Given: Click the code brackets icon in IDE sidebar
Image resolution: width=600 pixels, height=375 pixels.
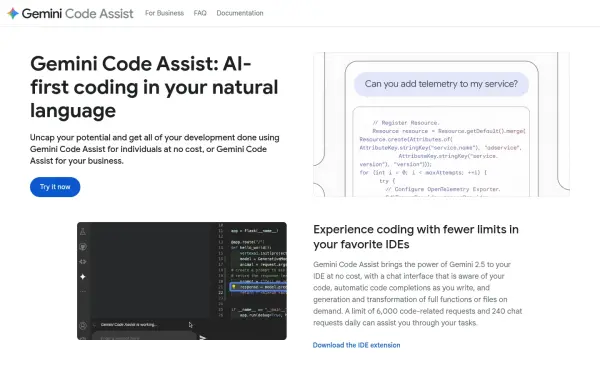Looking at the screenshot, I should click(83, 262).
